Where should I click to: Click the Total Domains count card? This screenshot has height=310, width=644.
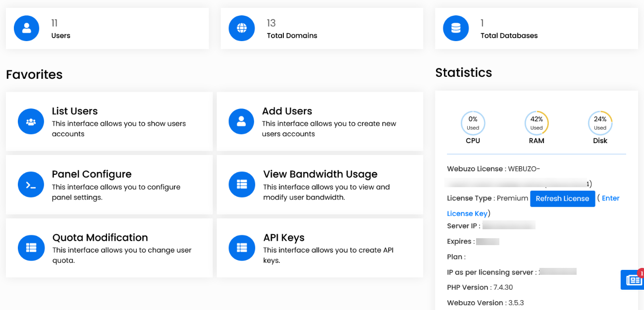322,28
